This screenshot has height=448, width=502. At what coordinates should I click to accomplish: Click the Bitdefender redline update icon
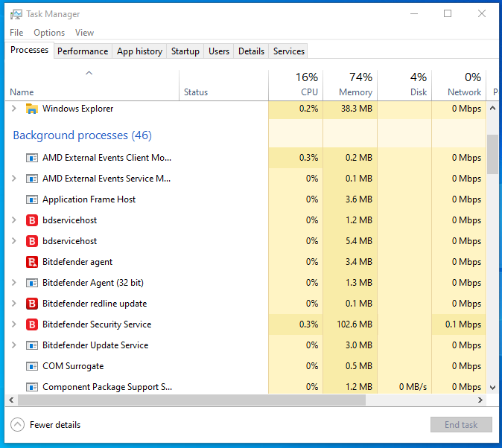tap(32, 304)
